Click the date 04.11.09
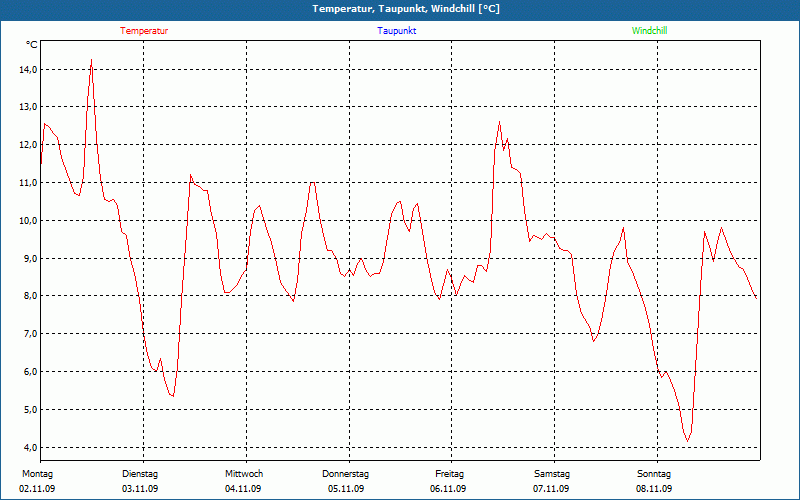The width and height of the screenshot is (800, 500). tap(243, 489)
